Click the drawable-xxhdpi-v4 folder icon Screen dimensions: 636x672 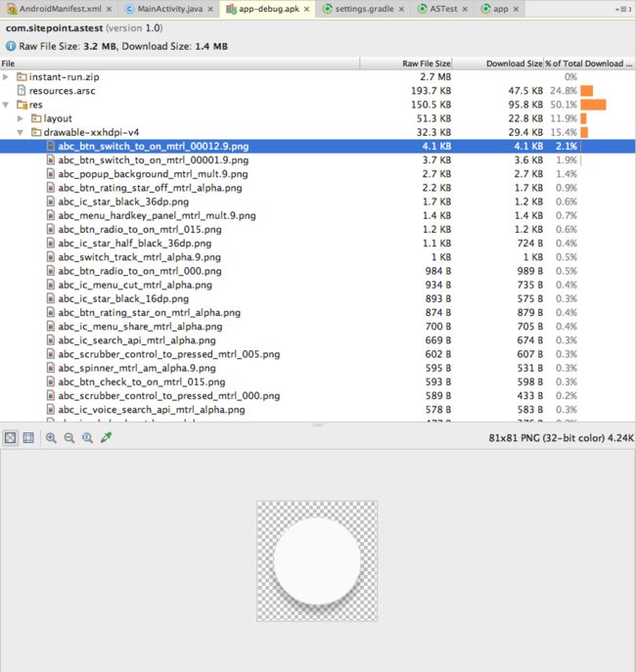coord(36,132)
